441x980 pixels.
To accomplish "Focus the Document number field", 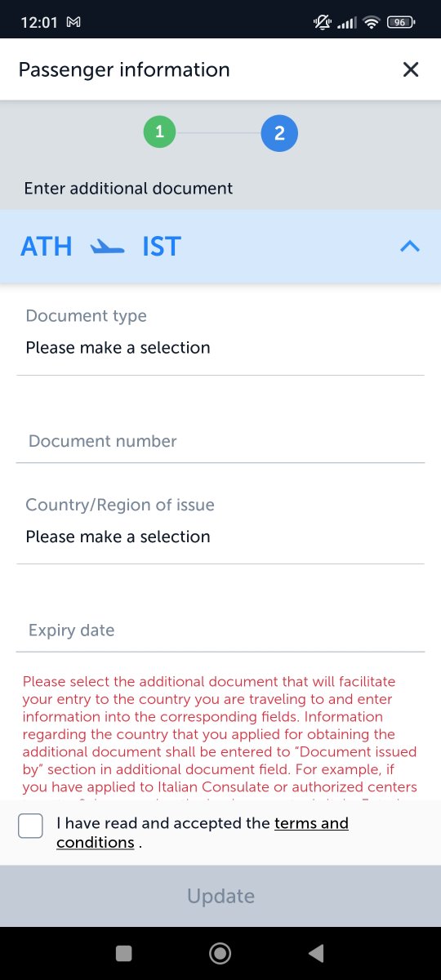I will [220, 442].
